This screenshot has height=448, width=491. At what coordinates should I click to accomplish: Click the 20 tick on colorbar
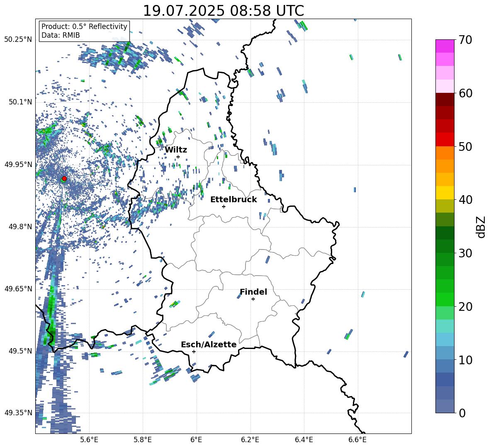(465, 306)
